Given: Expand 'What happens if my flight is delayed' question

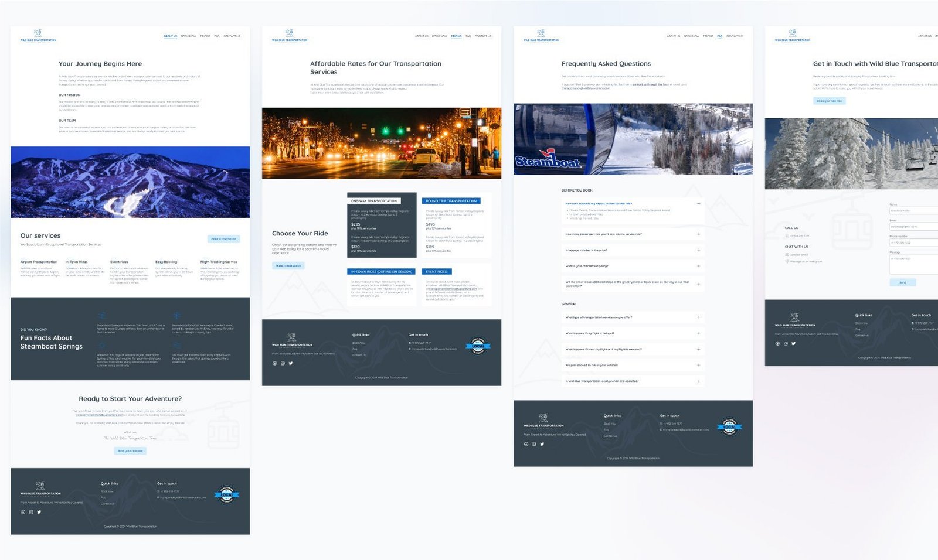Looking at the screenshot, I should [x=698, y=333].
